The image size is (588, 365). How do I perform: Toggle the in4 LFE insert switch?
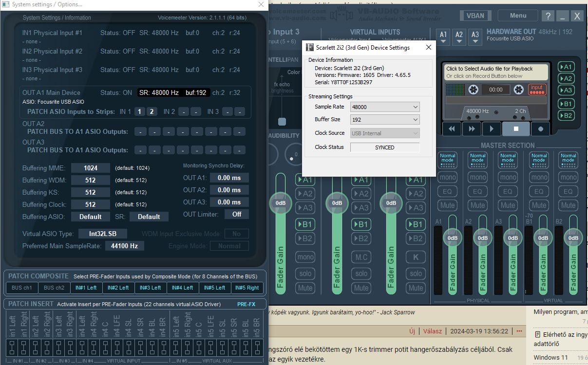(116, 348)
